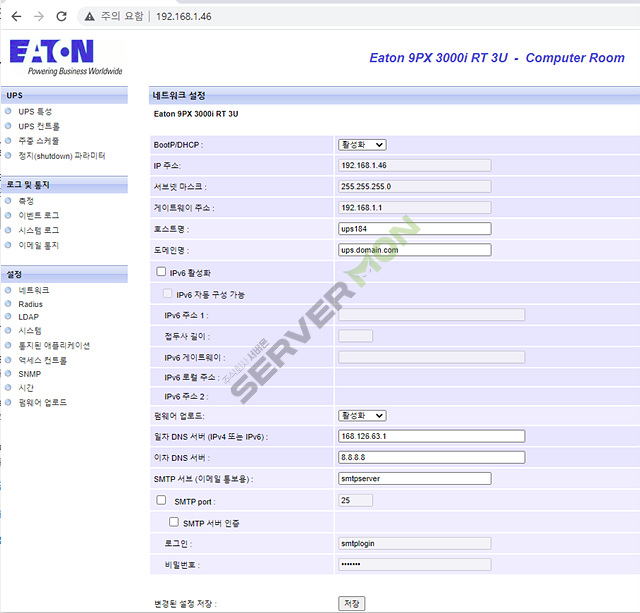Open the Radius settings page
The width and height of the screenshot is (640, 613).
tap(30, 304)
